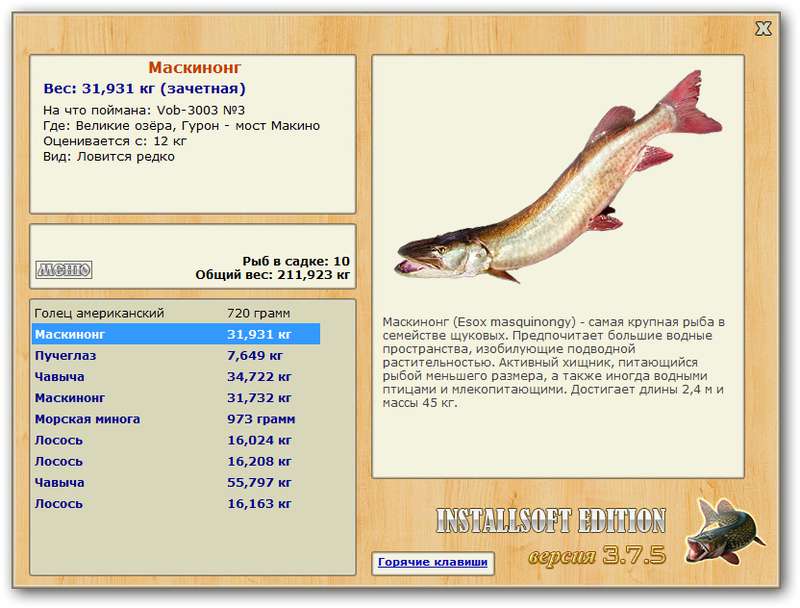Choose Лосось 16,024 кг row

click(x=176, y=440)
